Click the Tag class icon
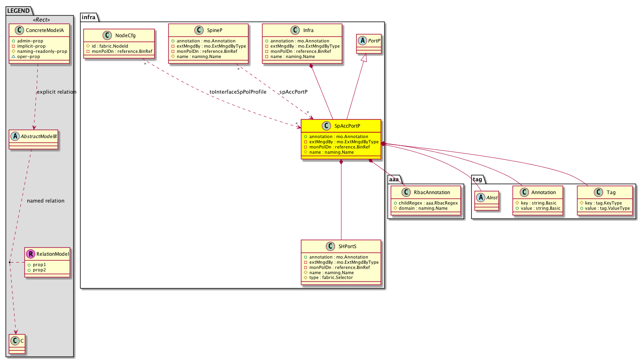This screenshot has height=361, width=644. coord(599,193)
